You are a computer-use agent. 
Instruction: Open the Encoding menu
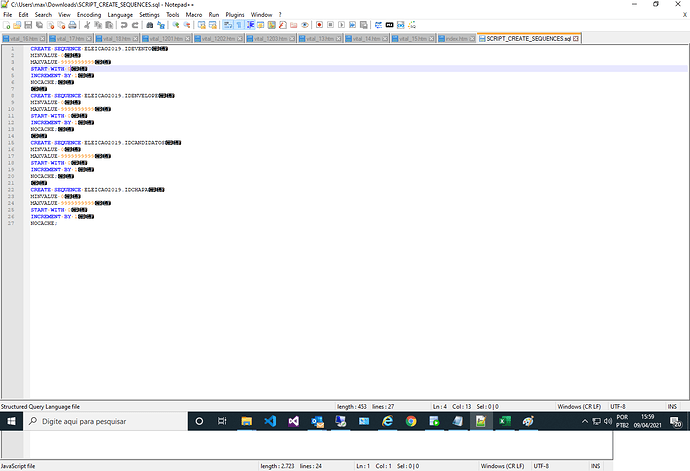(89, 15)
